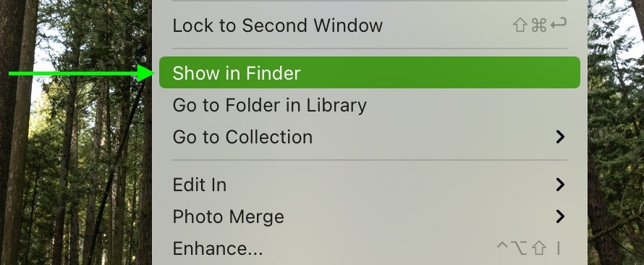Open the Go to Collection submenu entry
Viewport: 644px width, 265px height.
[x=369, y=137]
